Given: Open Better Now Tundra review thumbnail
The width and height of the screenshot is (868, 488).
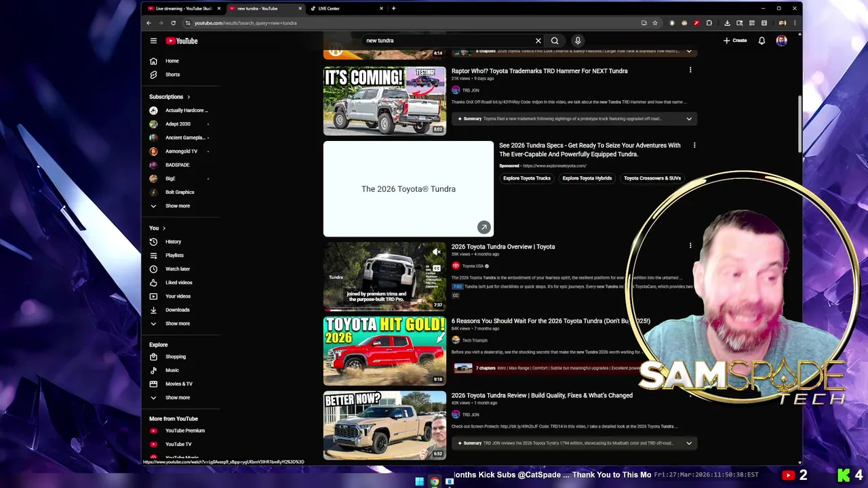Looking at the screenshot, I should (384, 426).
